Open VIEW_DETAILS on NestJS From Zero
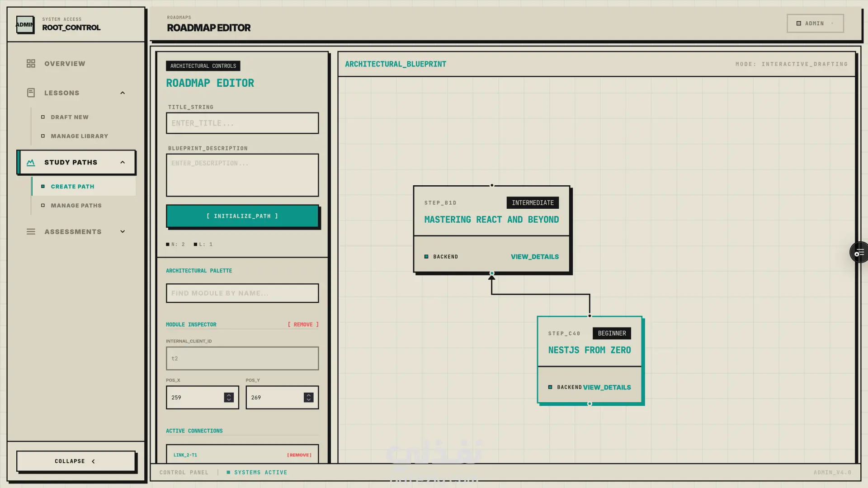The height and width of the screenshot is (488, 868). coord(607,387)
